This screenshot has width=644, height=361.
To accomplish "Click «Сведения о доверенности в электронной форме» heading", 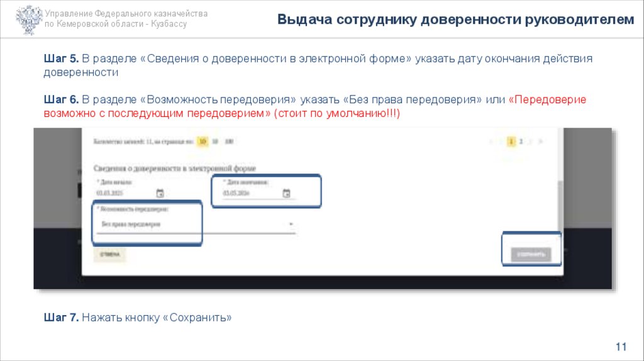I will point(175,169).
